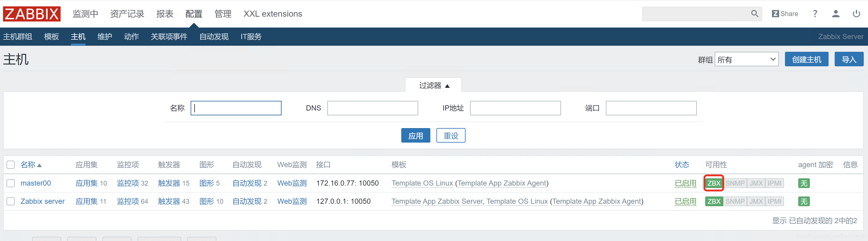Viewport: 868px width, 241px height.
Task: Focus the IP地址 filter input
Action: click(515, 108)
